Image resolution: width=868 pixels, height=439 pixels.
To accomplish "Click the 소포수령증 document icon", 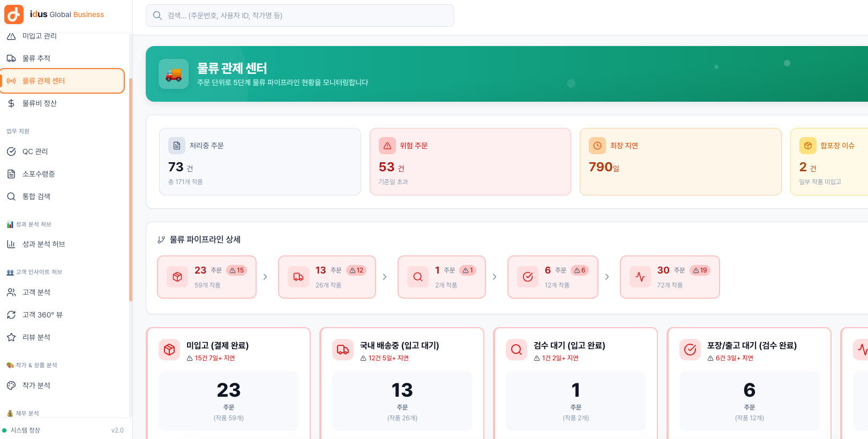I will pos(11,174).
